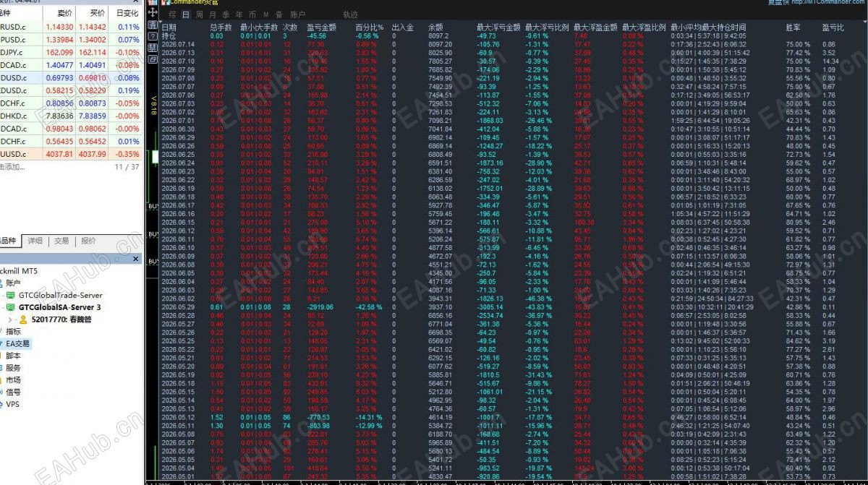The width and height of the screenshot is (868, 485).
Task: Click the yellow account icon for 52017770
Action: pyautogui.click(x=23, y=319)
